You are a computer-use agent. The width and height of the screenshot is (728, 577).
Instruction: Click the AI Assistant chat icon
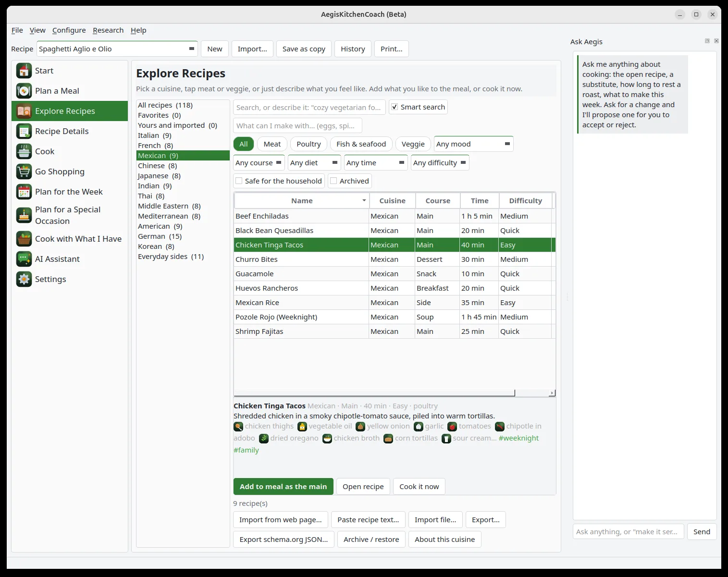pos(24,259)
